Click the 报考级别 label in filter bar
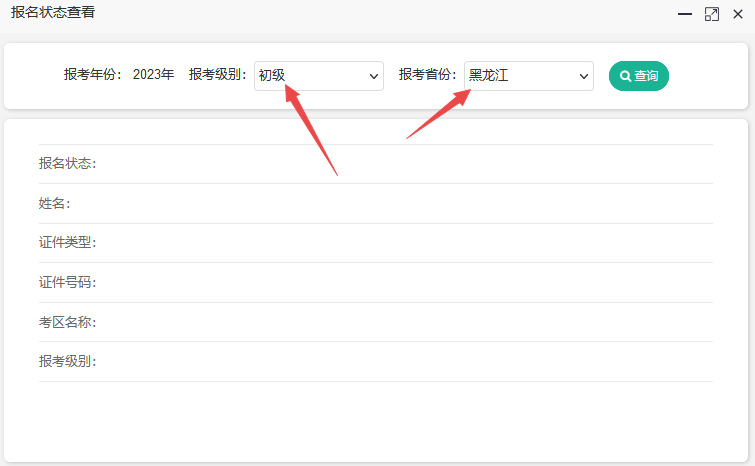 click(x=218, y=74)
